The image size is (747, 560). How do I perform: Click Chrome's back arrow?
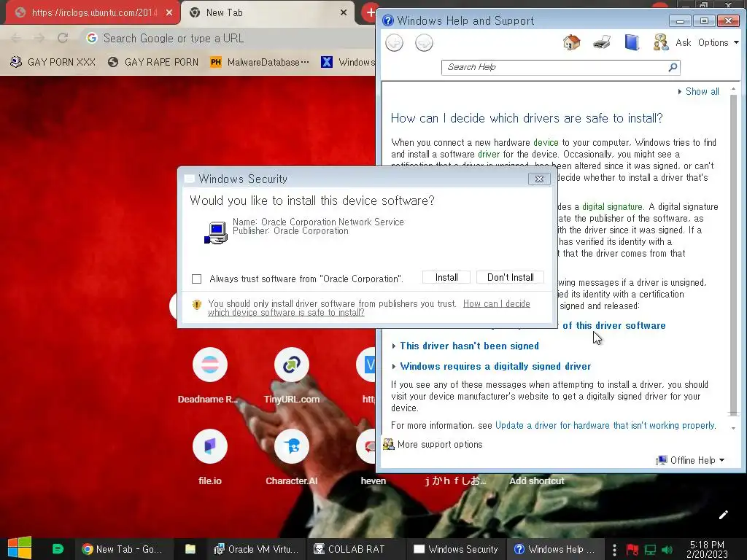16,38
